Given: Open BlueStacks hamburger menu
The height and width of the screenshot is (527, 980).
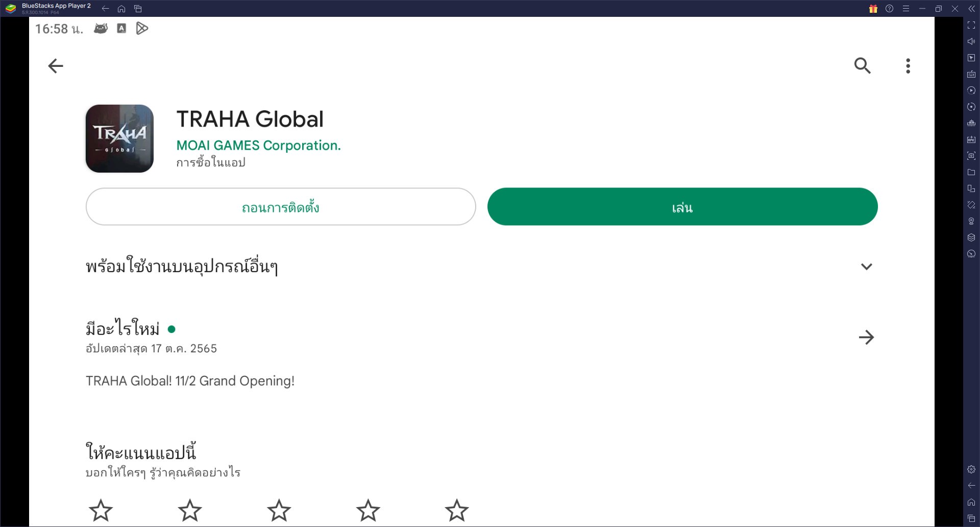Looking at the screenshot, I should pyautogui.click(x=906, y=9).
